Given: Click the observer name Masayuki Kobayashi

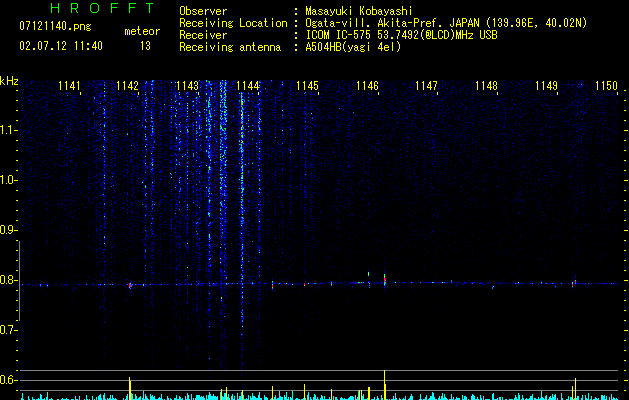Looking at the screenshot, I should point(359,11).
